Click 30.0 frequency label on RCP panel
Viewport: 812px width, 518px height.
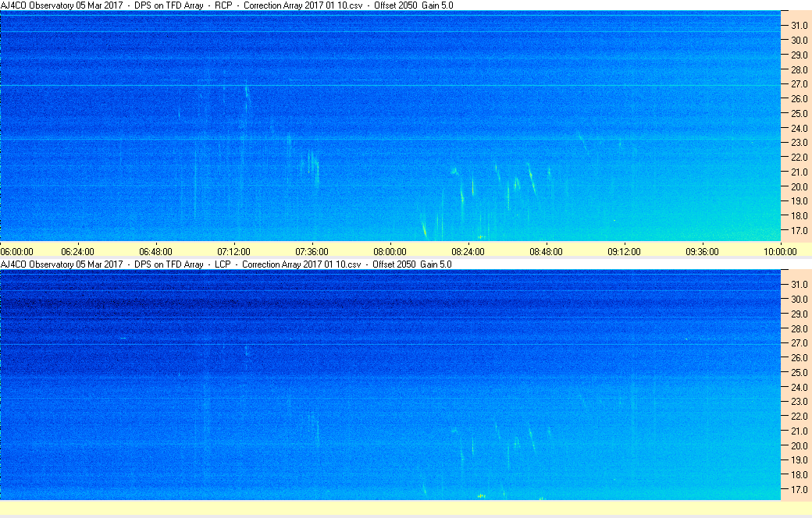(x=799, y=40)
